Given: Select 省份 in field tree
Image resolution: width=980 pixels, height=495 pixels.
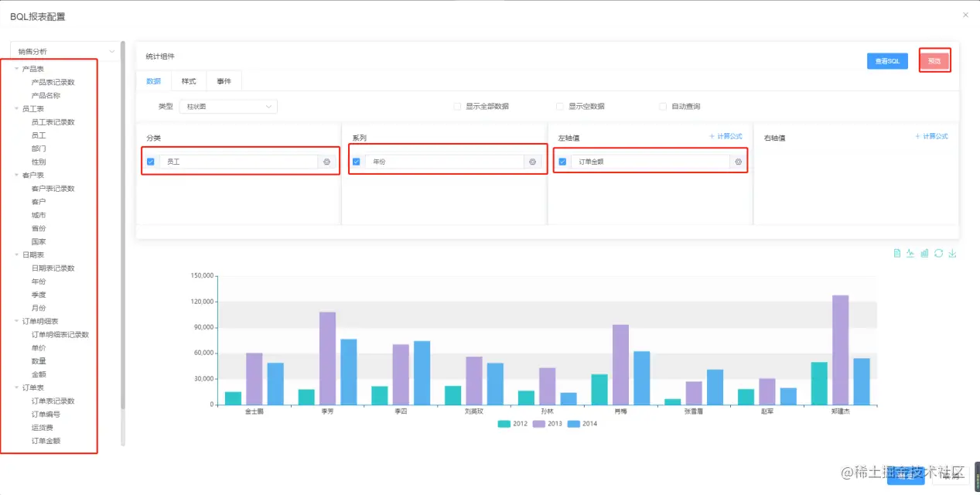Looking at the screenshot, I should [x=38, y=228].
